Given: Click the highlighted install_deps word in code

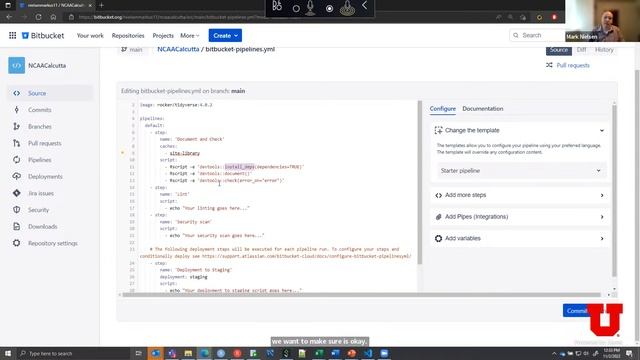Looking at the screenshot, I should point(240,167).
